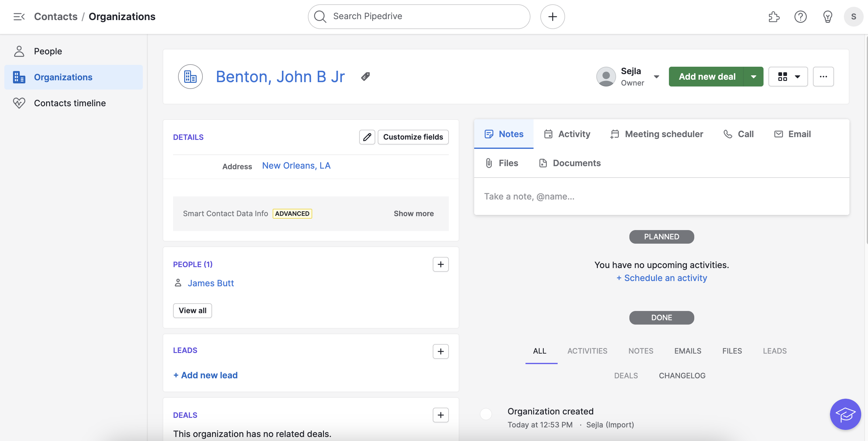Image resolution: width=868 pixels, height=441 pixels.
Task: Add a deal with the Deals plus button
Action: 440,415
